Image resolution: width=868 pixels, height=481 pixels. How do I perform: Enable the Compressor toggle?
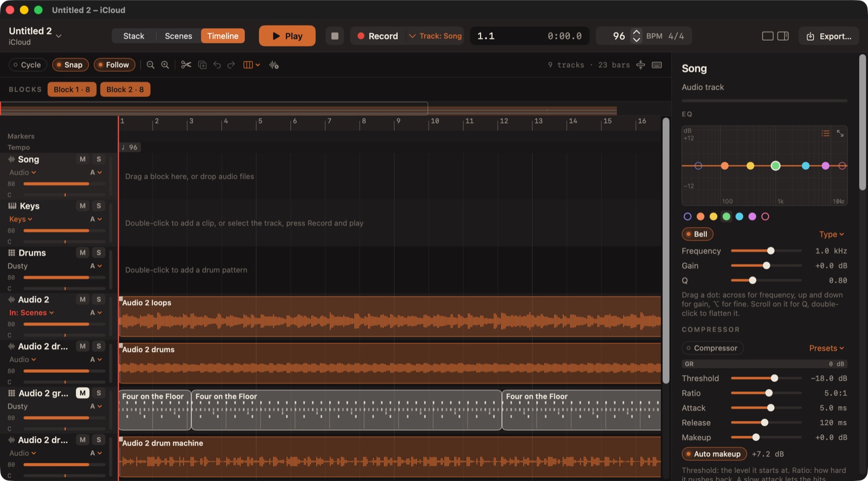coord(712,348)
